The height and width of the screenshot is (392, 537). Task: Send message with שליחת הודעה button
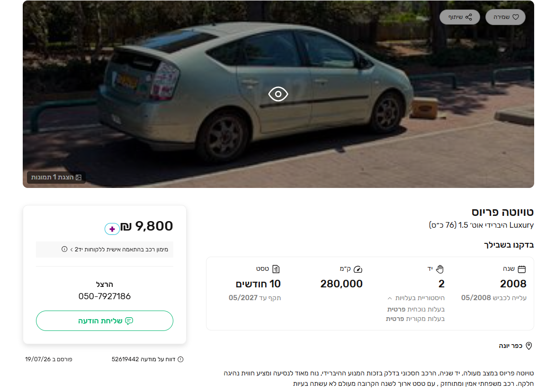click(105, 321)
